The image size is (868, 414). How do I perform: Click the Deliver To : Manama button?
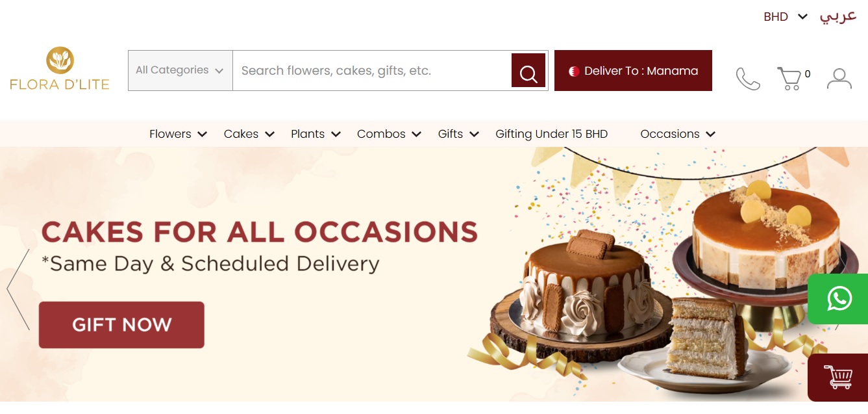click(633, 70)
